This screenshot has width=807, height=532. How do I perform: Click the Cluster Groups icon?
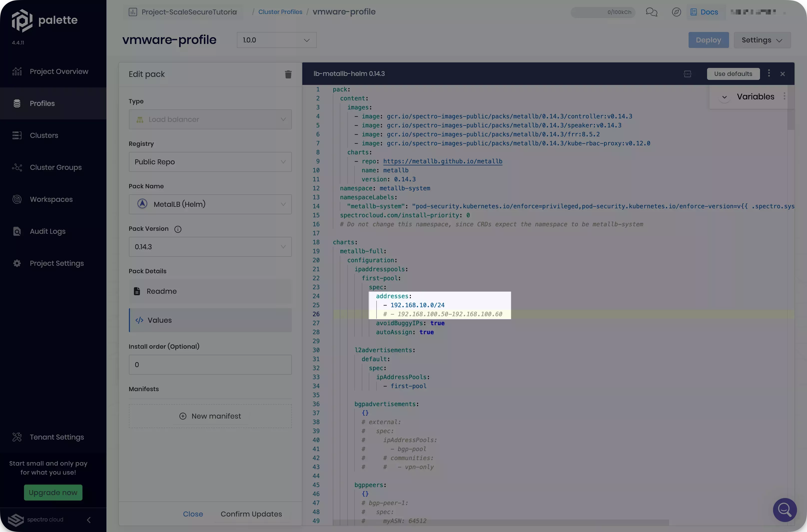(x=17, y=167)
